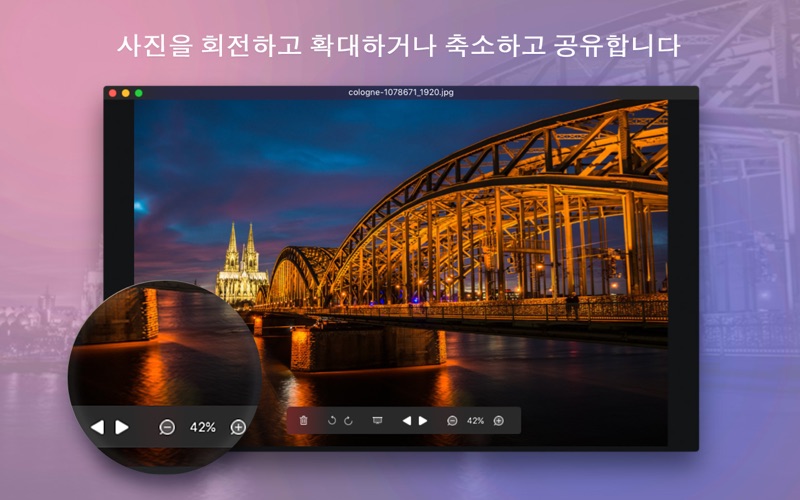
Task: Click the 42% zoom value in toolbar
Action: (475, 421)
